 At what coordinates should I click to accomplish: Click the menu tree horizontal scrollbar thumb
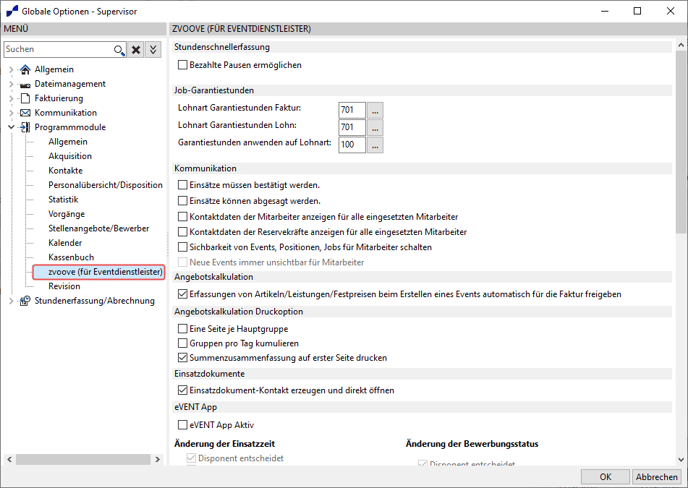[83, 459]
